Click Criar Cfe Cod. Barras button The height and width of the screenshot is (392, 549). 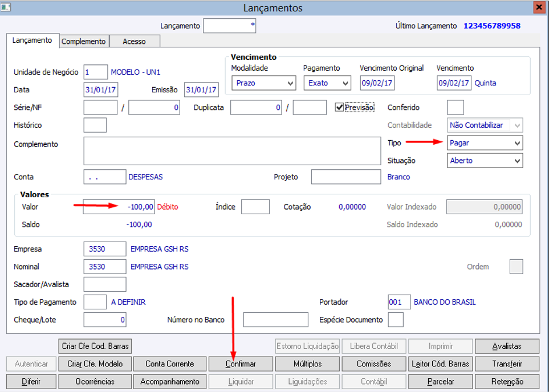95,346
